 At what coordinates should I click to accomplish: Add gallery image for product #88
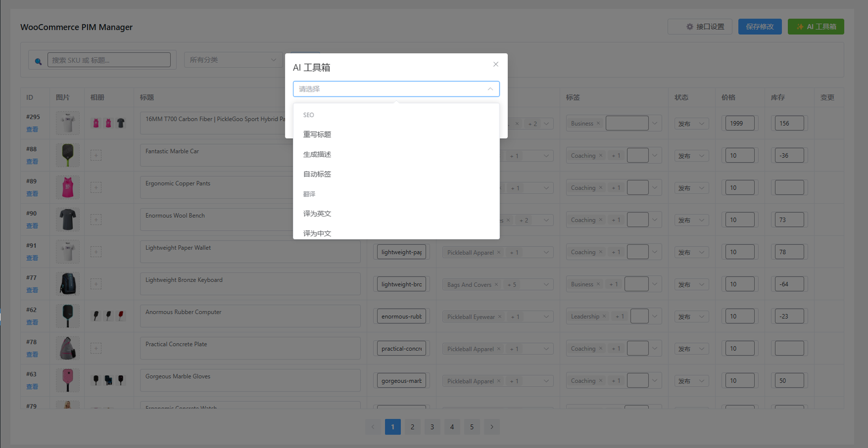(x=96, y=156)
